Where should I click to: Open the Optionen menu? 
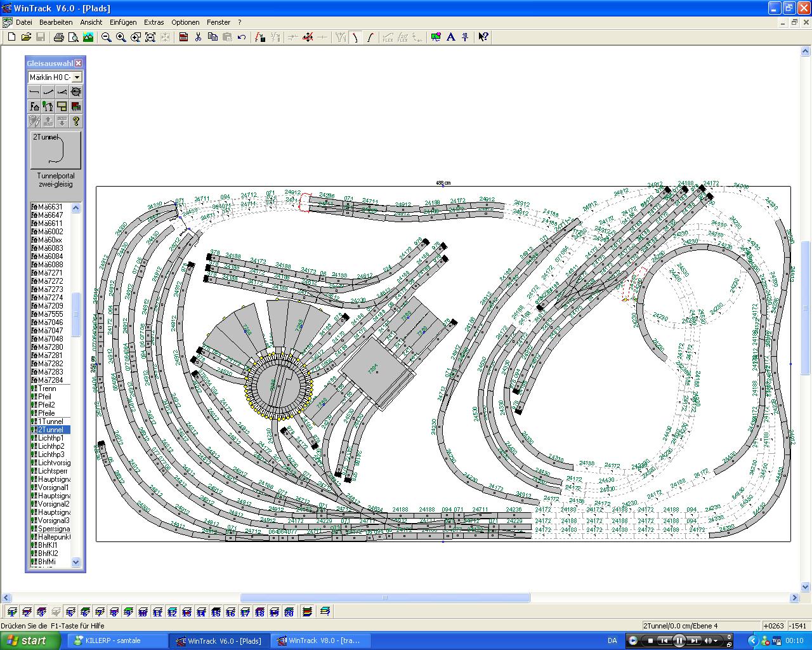pos(185,22)
